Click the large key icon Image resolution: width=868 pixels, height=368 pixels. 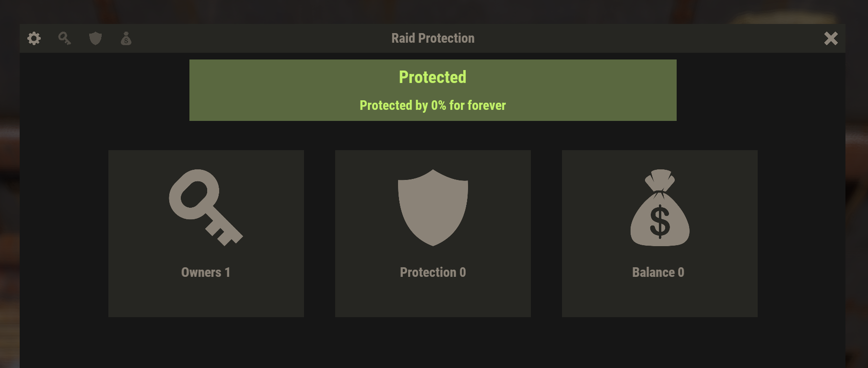pyautogui.click(x=206, y=207)
